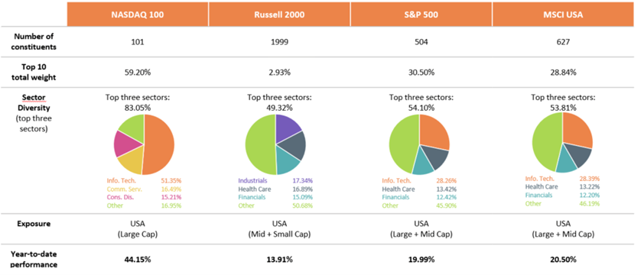Click the 20.50% MSCI USA performance value
644x275 pixels.
[x=563, y=260]
